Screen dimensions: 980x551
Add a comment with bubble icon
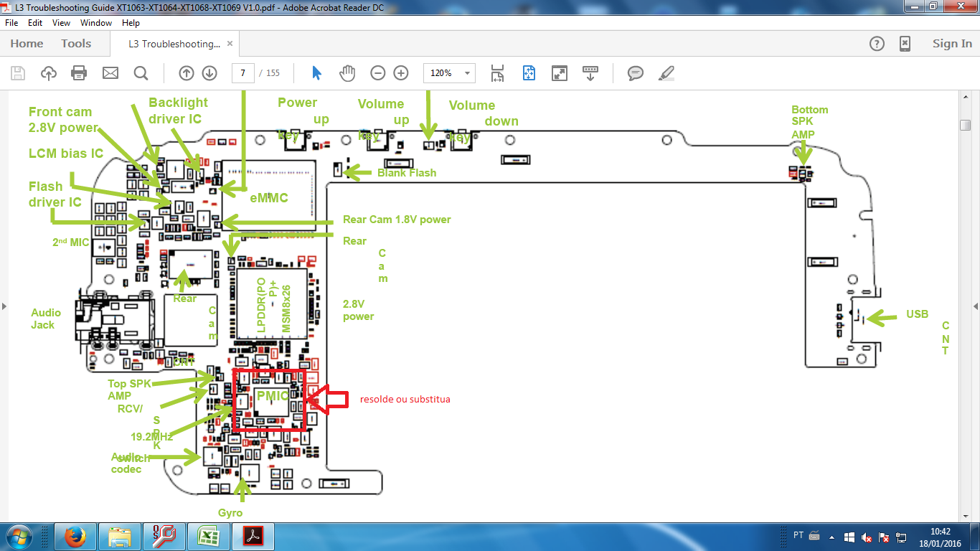635,73
